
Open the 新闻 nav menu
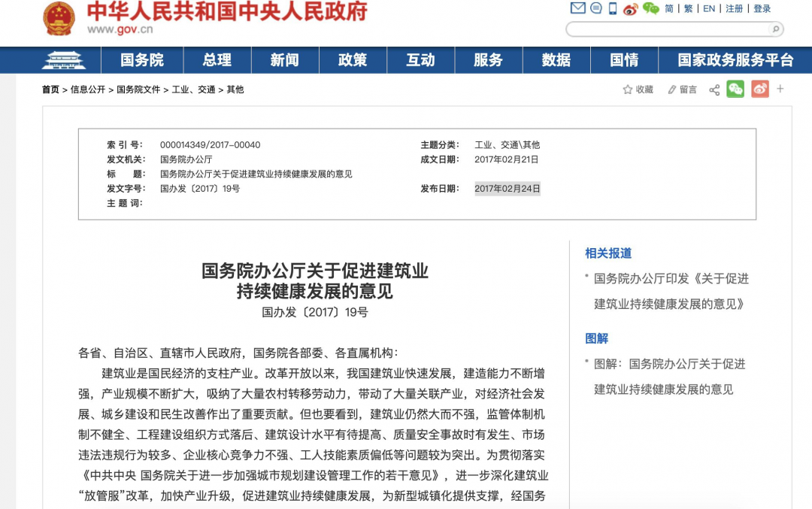[x=285, y=60]
